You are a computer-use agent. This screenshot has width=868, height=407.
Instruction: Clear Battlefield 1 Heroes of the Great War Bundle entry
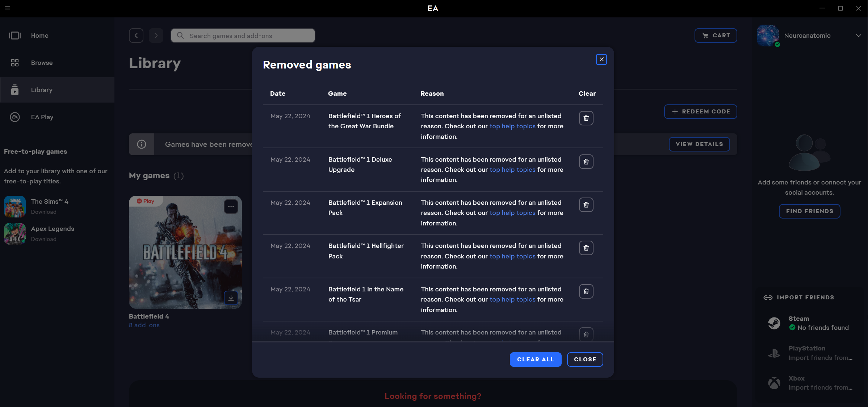[x=586, y=118]
